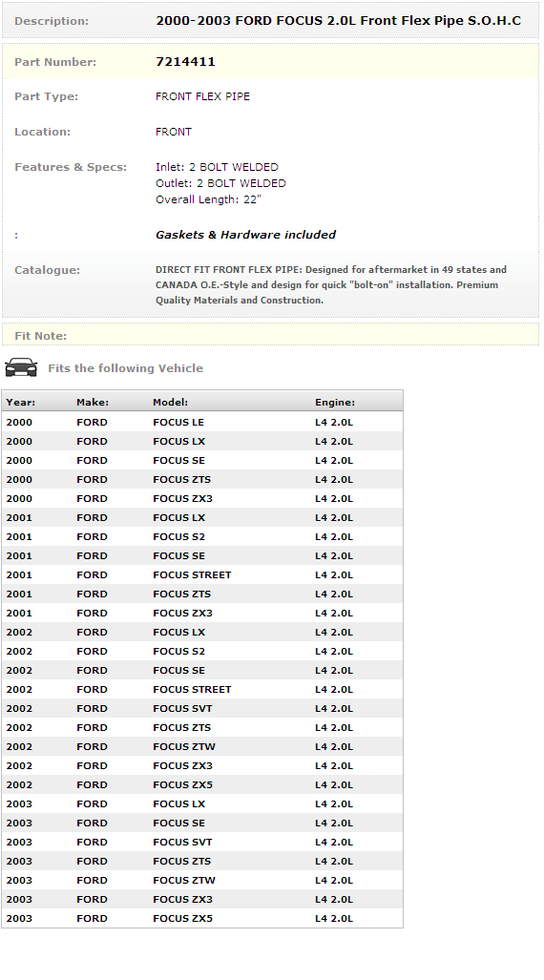Click the L4 2.0L engine for 2003 FOCUS ZX5
Image resolution: width=544 pixels, height=980 pixels.
coord(334,918)
